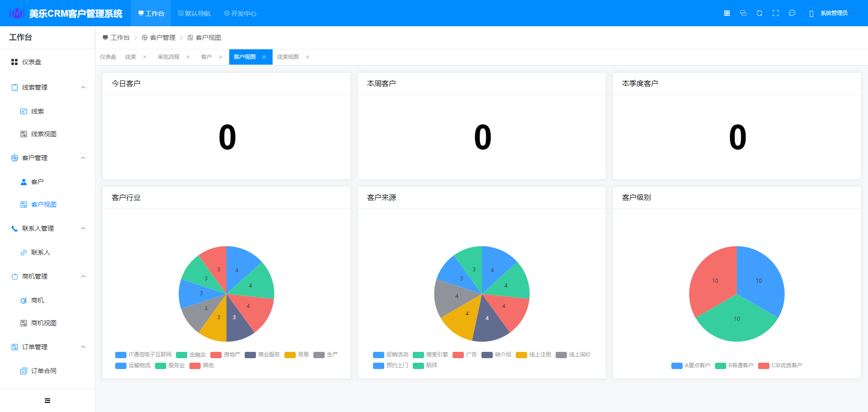
Task: Open 订单合同 in sidebar
Action: pyautogui.click(x=43, y=371)
